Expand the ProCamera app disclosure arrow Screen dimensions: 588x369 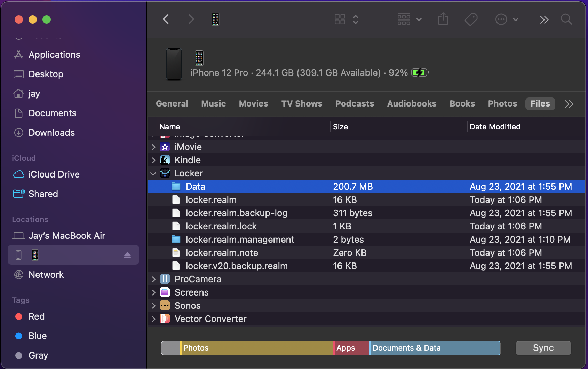(x=153, y=279)
